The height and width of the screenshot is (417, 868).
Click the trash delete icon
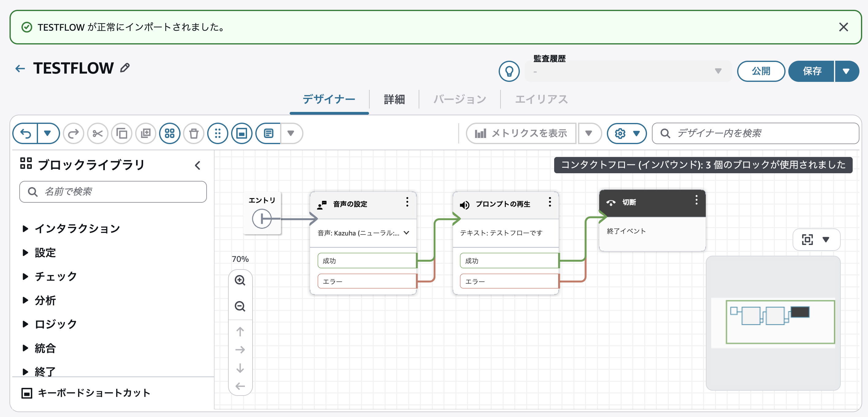pyautogui.click(x=194, y=133)
